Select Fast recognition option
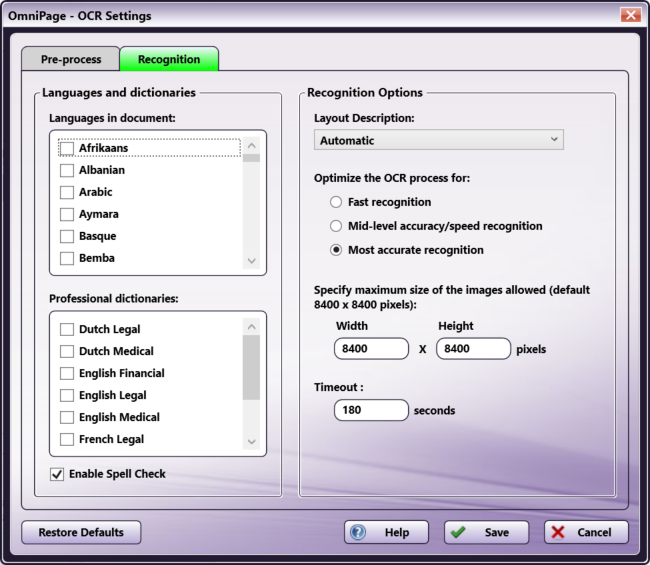Screen dimensions: 650x565 pos(336,202)
